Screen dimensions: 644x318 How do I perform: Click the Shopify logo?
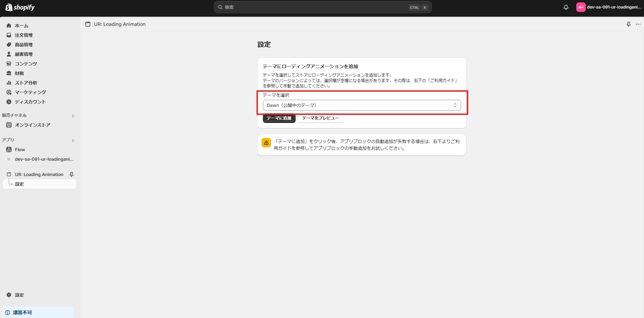pyautogui.click(x=20, y=7)
